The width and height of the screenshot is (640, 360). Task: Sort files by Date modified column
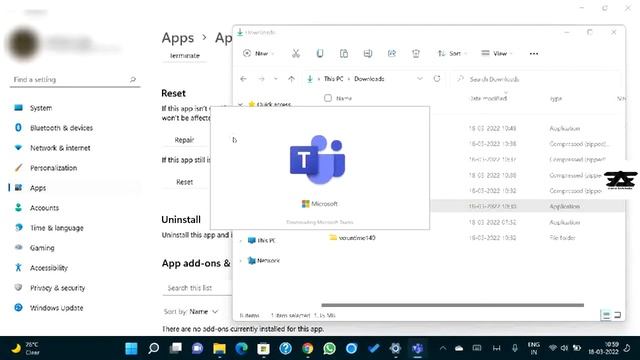(x=488, y=98)
